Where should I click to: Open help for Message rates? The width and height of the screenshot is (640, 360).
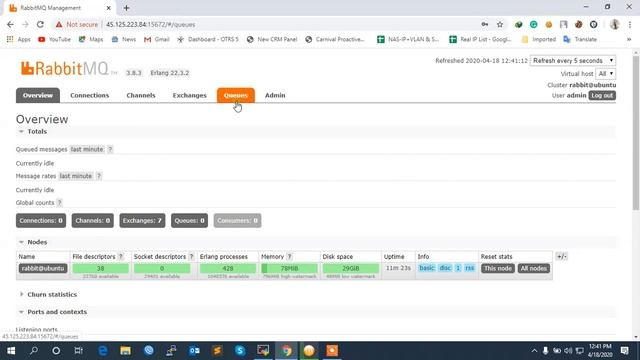99,176
